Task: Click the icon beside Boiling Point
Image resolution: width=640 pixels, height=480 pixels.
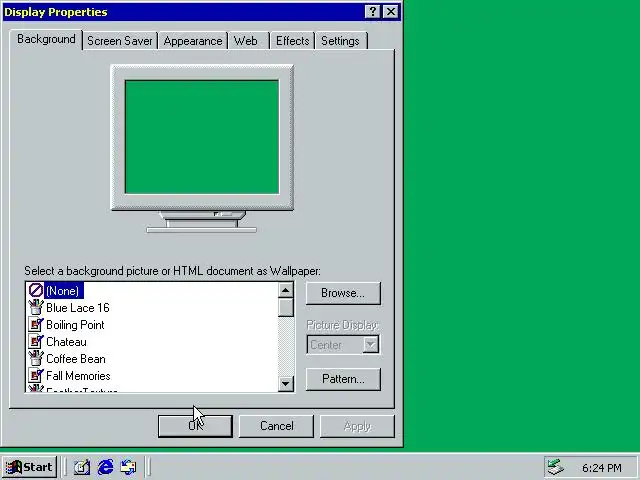Action: tap(36, 324)
